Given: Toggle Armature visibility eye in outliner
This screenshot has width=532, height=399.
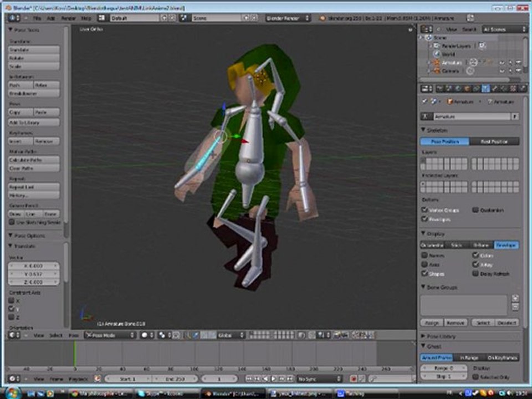Looking at the screenshot, I should coord(502,63).
